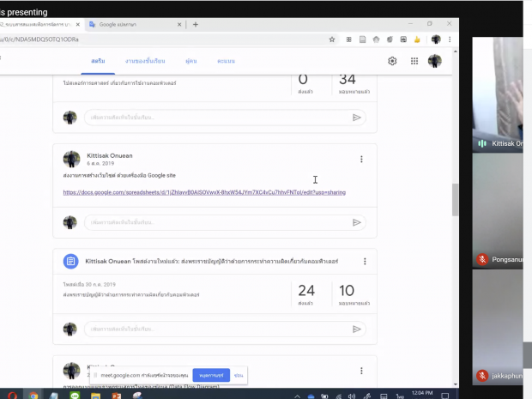The image size is (532, 399).
Task: Open the Google apps grid
Action: click(x=414, y=61)
